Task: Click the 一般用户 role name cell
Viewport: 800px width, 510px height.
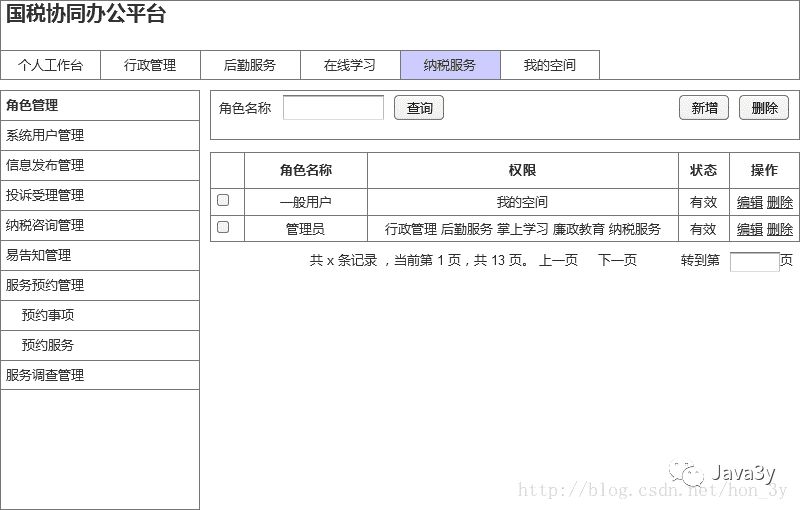Action: [306, 202]
